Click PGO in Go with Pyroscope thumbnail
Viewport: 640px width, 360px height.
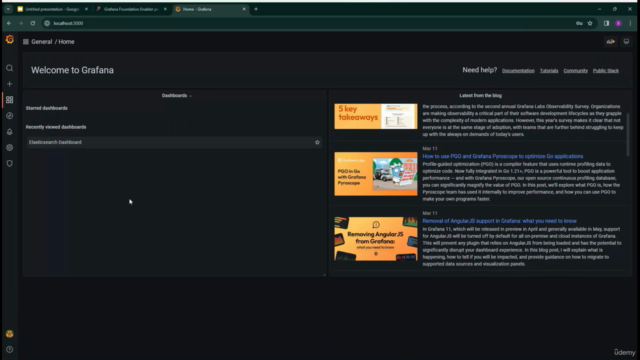[376, 174]
